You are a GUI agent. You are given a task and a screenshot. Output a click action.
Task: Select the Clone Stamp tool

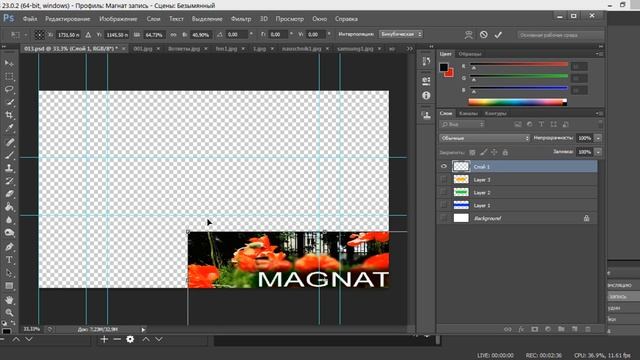point(9,168)
